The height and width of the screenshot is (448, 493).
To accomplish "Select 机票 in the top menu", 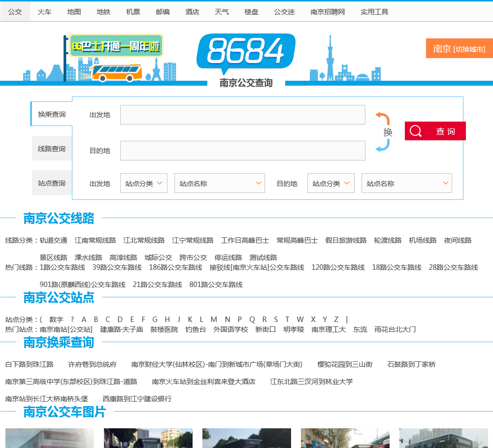I will (x=133, y=12).
